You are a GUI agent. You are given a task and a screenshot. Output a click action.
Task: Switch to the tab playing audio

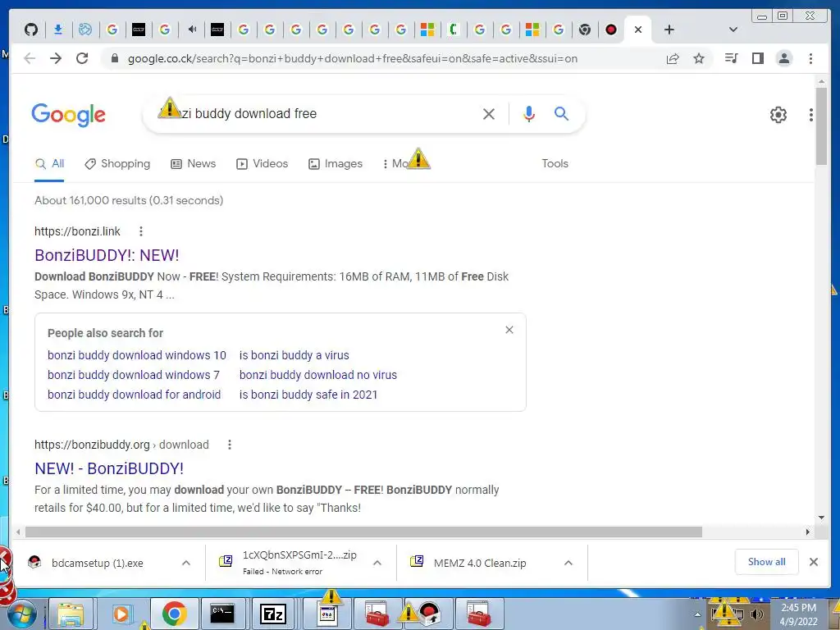pos(191,30)
